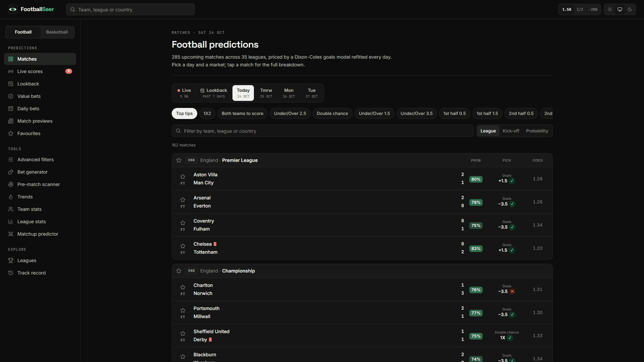
Task: Choose 1st half 1.5 market
Action: 487,114
